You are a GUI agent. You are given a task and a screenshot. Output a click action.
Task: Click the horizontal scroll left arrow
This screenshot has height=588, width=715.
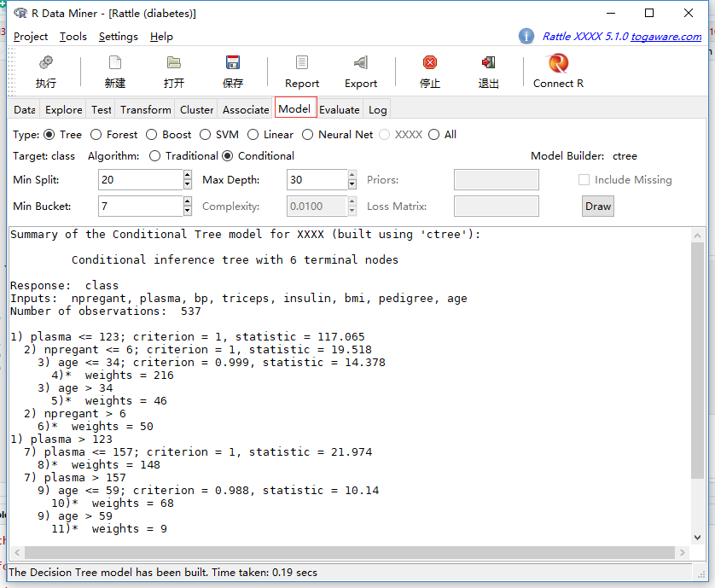tap(17, 552)
